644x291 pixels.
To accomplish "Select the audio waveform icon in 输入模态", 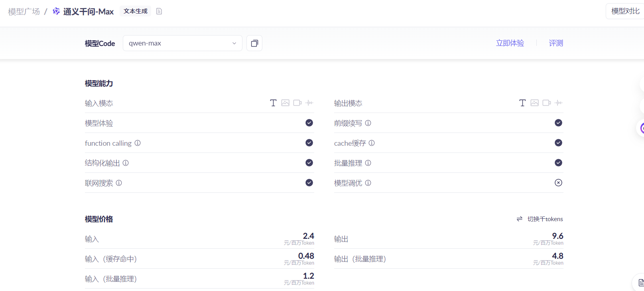I will [309, 103].
